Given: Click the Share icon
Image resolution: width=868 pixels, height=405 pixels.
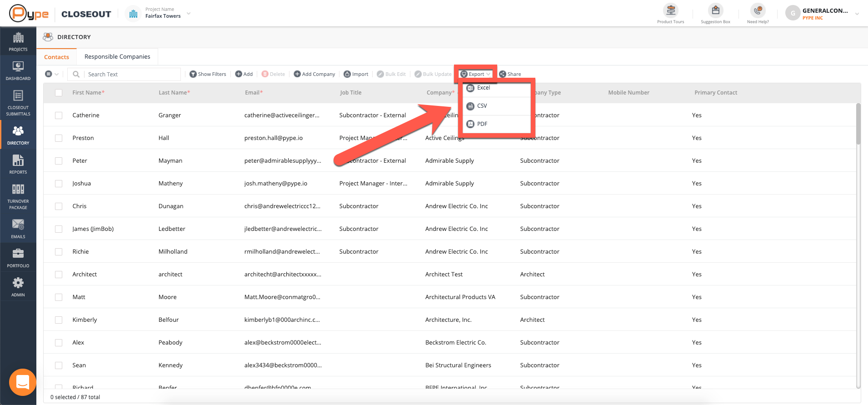Looking at the screenshot, I should click(x=503, y=74).
